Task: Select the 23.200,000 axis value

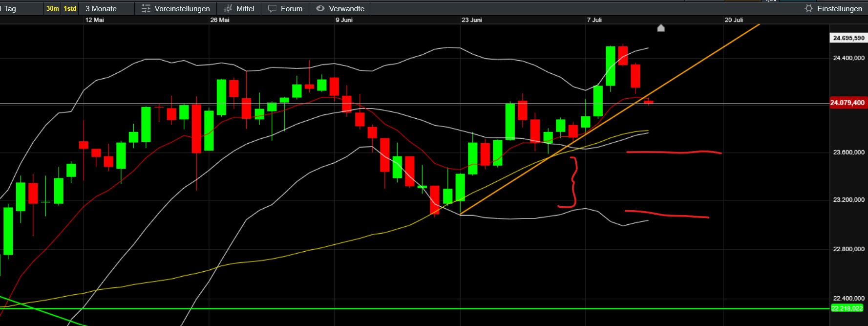Action: [848, 200]
